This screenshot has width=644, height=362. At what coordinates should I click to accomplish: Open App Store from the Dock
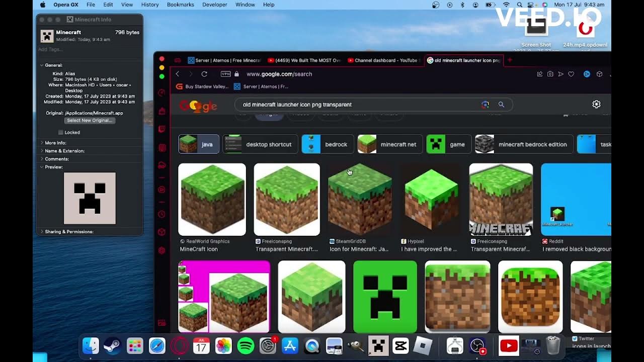[x=290, y=346]
